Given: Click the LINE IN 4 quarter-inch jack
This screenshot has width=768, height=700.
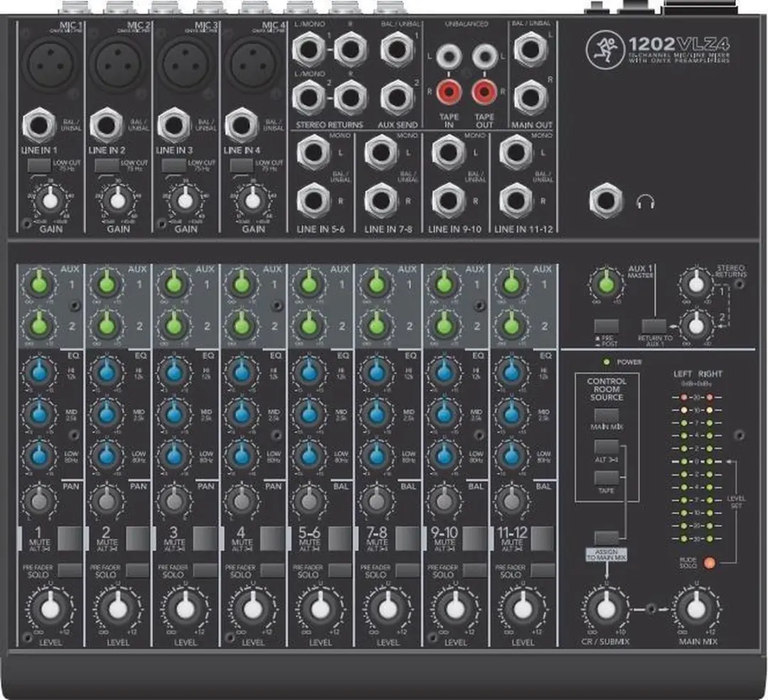Looking at the screenshot, I should [x=241, y=125].
